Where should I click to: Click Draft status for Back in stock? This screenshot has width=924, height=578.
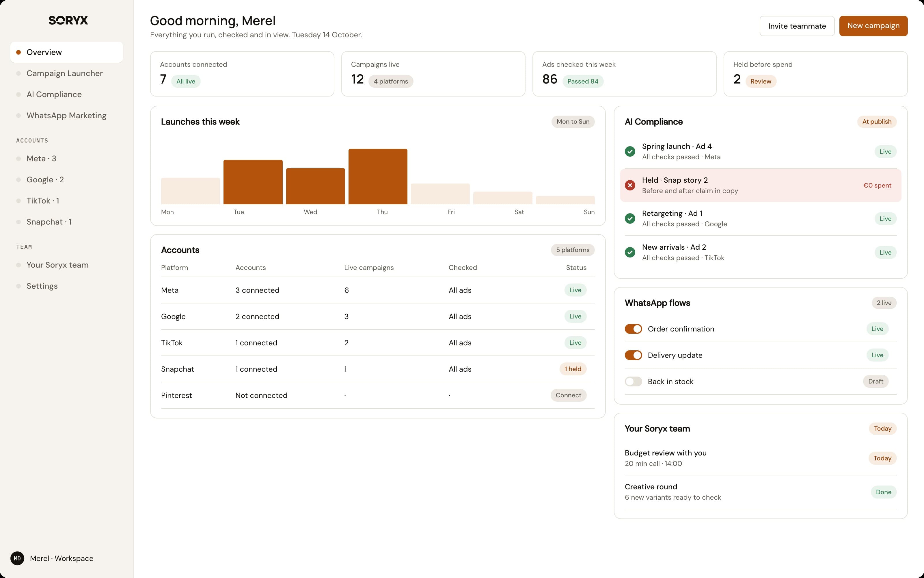point(875,381)
